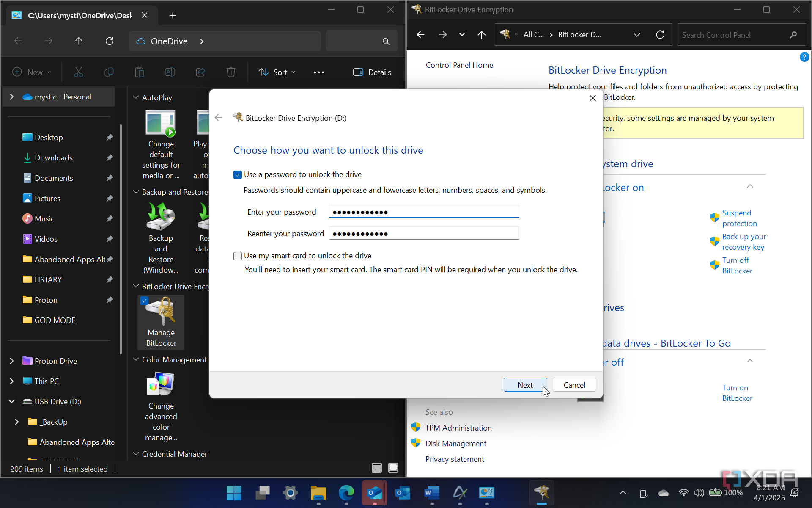Expand mystic - Personal tree node

(12, 97)
